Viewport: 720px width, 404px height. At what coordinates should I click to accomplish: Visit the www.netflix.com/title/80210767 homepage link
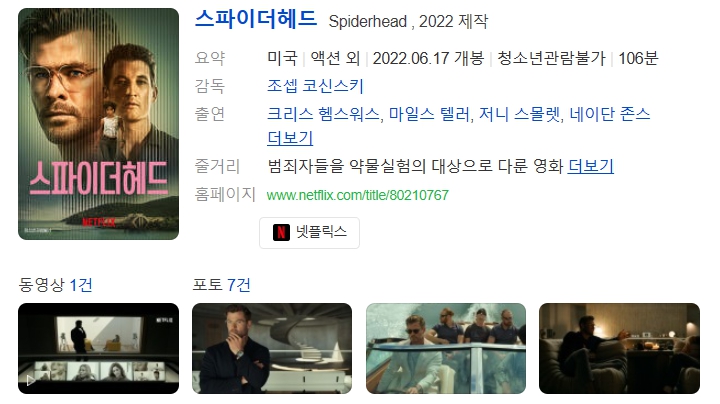click(357, 195)
